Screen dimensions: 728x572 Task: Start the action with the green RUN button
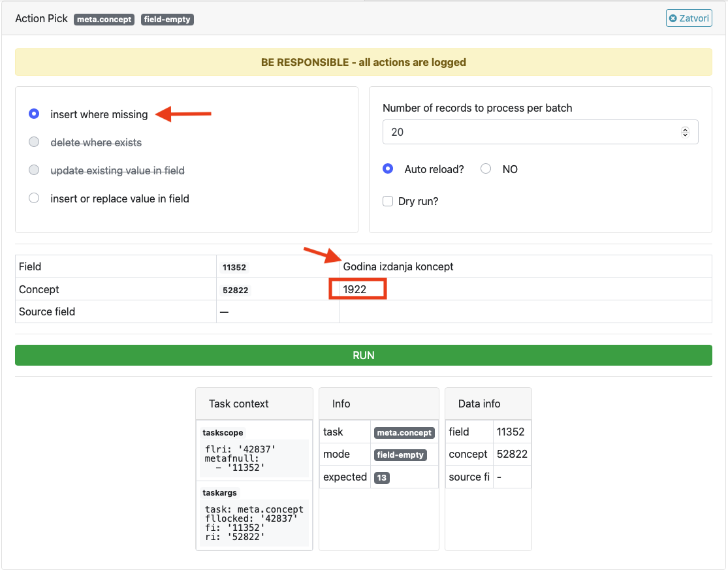click(364, 355)
